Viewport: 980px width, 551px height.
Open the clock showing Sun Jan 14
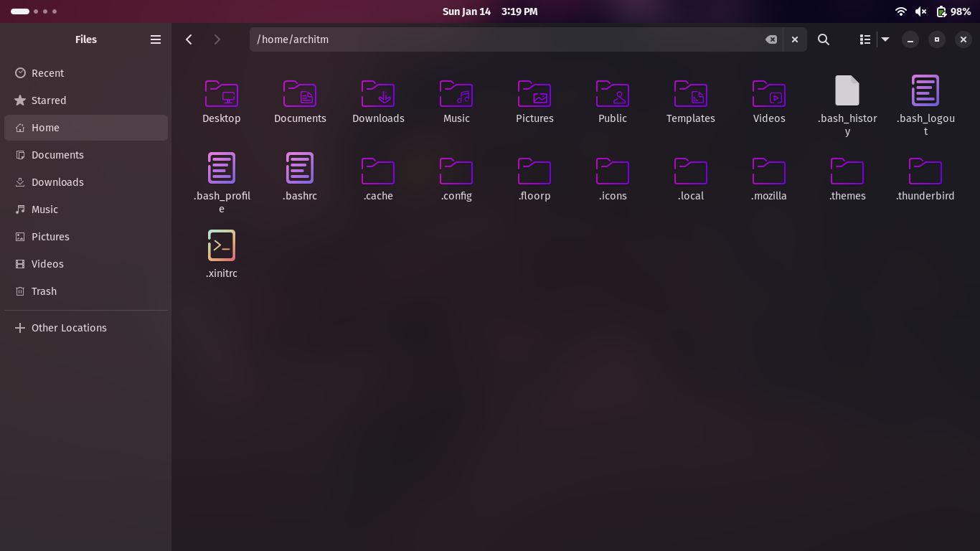490,11
